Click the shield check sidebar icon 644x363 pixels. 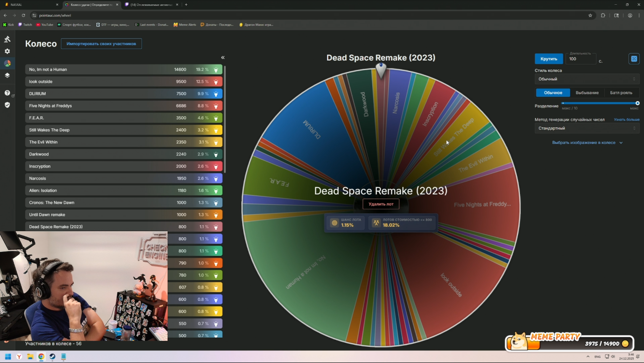(x=7, y=105)
